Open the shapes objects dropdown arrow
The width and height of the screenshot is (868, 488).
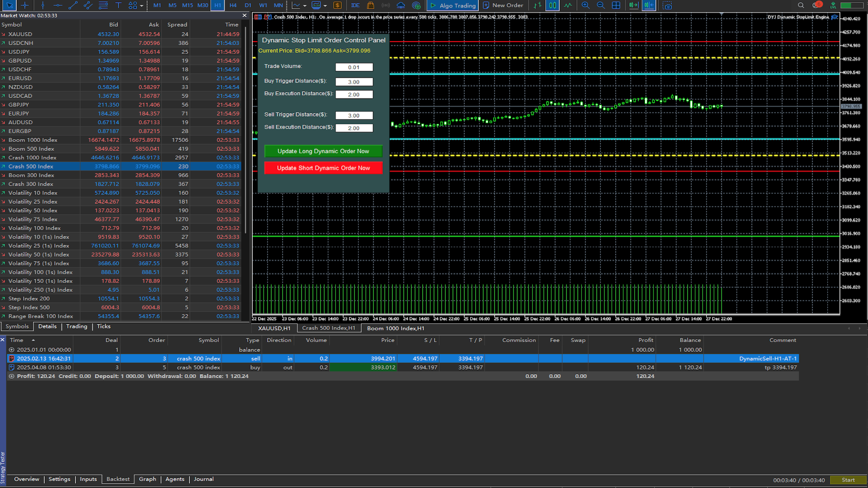click(142, 6)
